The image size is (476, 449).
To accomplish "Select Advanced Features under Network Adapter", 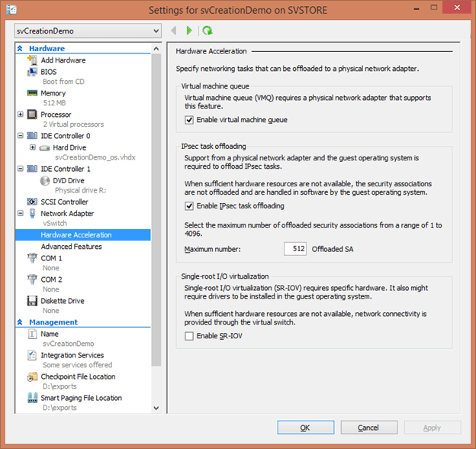I will [x=72, y=247].
